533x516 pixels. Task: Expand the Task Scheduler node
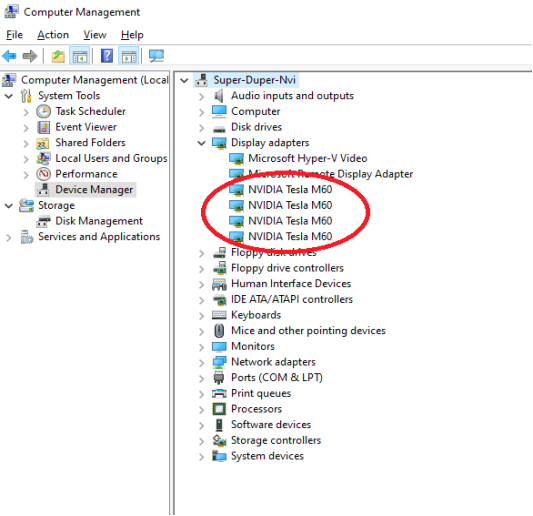(x=26, y=112)
